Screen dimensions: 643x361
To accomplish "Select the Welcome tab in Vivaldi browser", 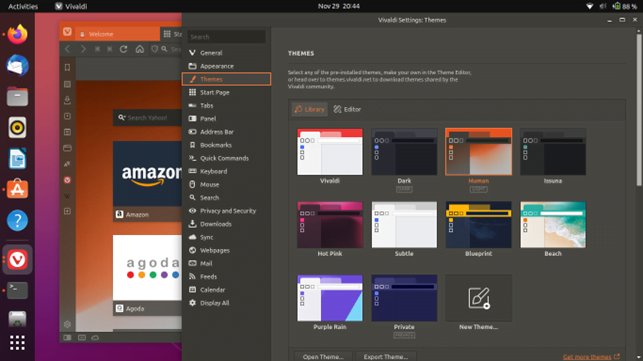I will pyautogui.click(x=117, y=34).
